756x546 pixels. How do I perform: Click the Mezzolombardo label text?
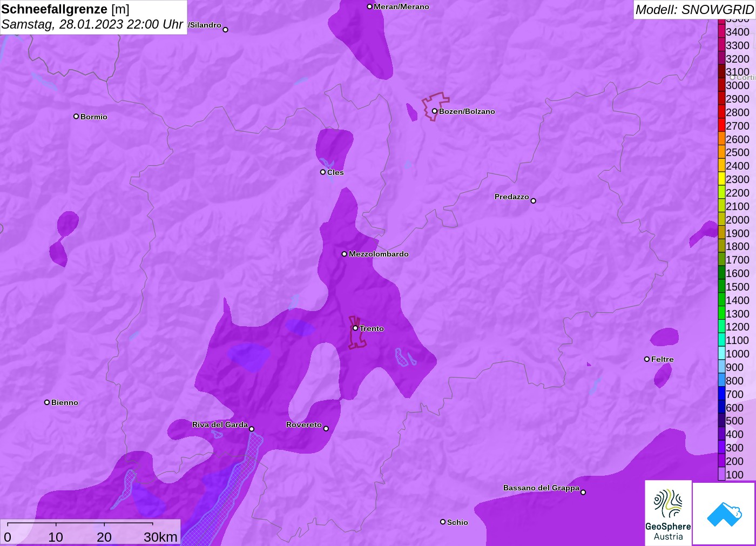379,254
